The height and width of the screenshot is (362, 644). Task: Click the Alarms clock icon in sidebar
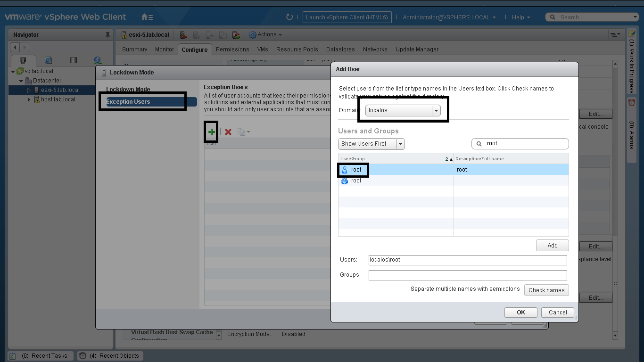632,102
